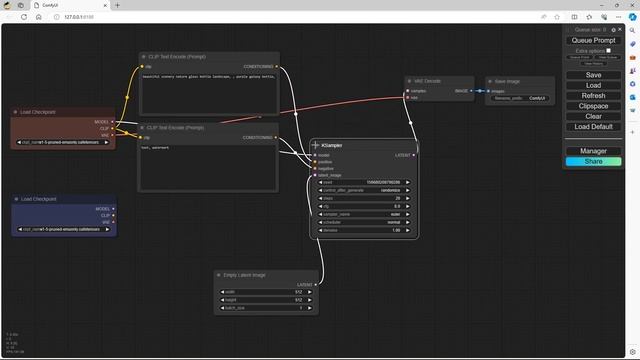
Task: Click CONDITIONING output of top CLIP Text Encode
Action: (276, 67)
